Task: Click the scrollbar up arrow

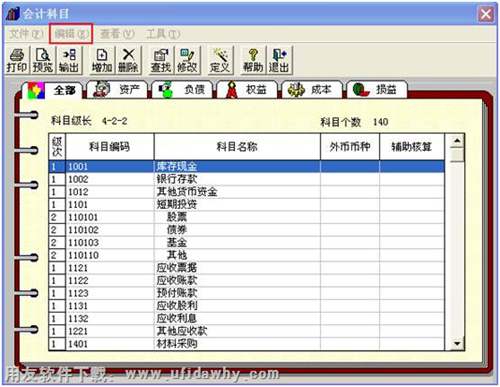Action: pos(457,141)
